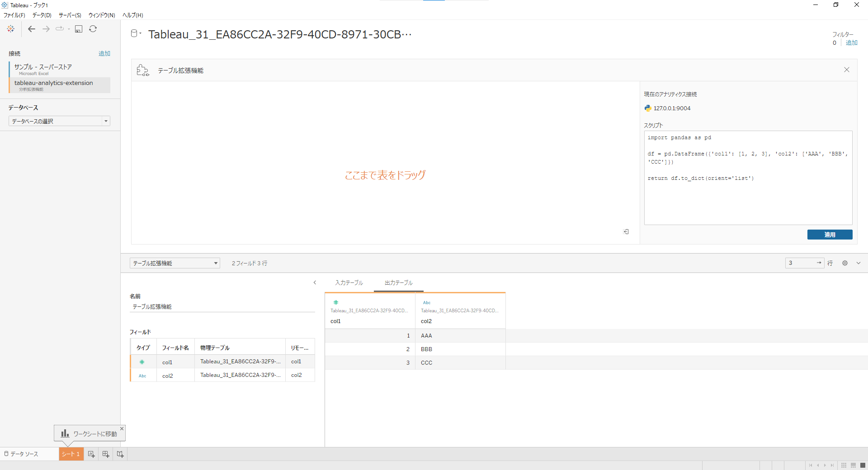Screen dimensions: 868x470
Task: Collapse the data grid with chevron
Action: click(859, 263)
